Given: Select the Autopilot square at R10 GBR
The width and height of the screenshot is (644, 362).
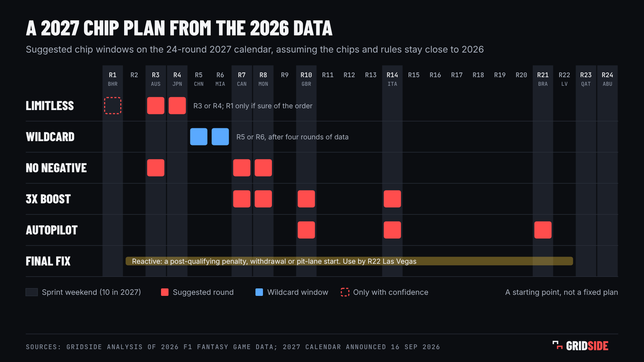Looking at the screenshot, I should (x=306, y=230).
